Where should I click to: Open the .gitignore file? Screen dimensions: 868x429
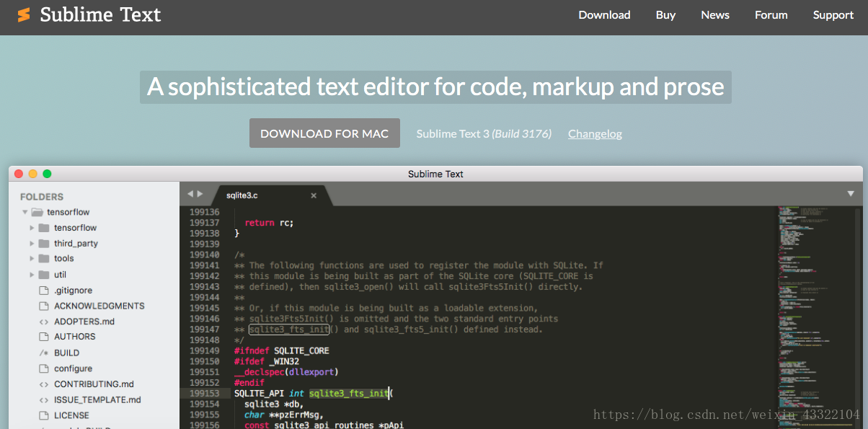(x=73, y=291)
